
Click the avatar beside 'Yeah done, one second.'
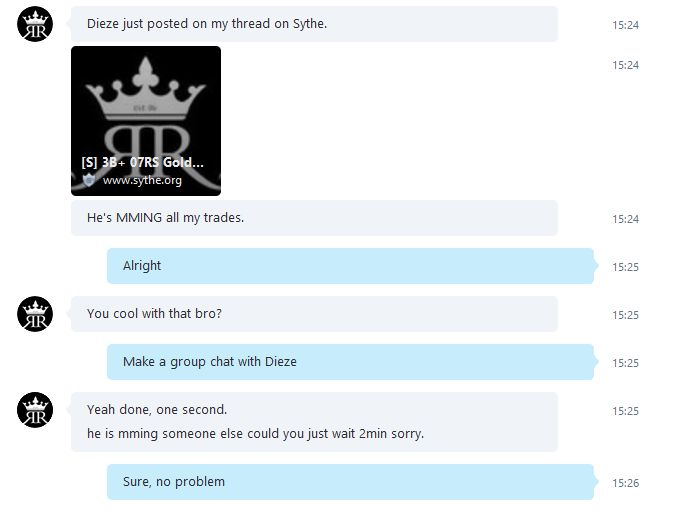(35, 410)
